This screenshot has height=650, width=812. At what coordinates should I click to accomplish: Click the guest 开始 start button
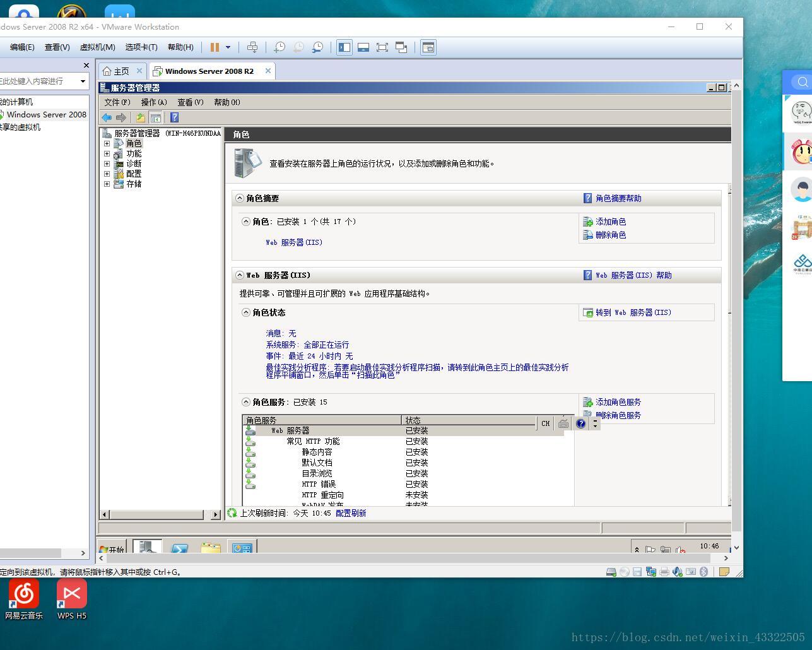pos(112,547)
